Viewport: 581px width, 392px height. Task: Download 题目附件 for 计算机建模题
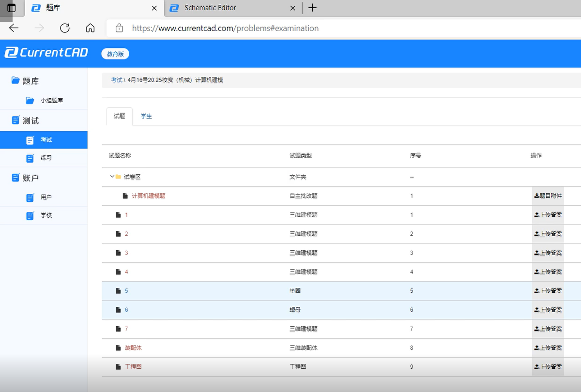pos(548,196)
